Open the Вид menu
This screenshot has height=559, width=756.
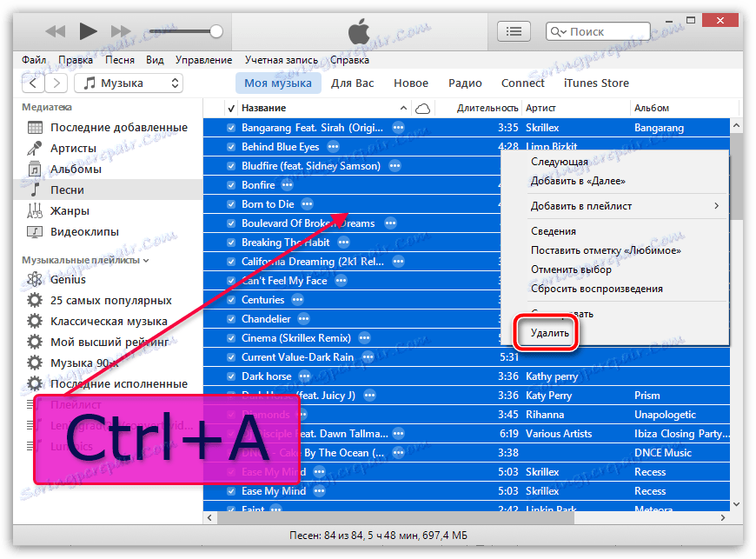(x=155, y=60)
